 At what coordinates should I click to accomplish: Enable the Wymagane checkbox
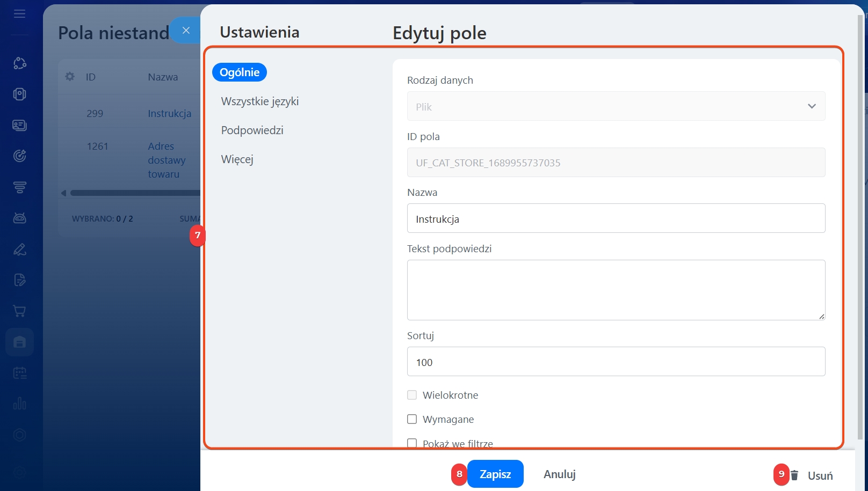pyautogui.click(x=412, y=419)
